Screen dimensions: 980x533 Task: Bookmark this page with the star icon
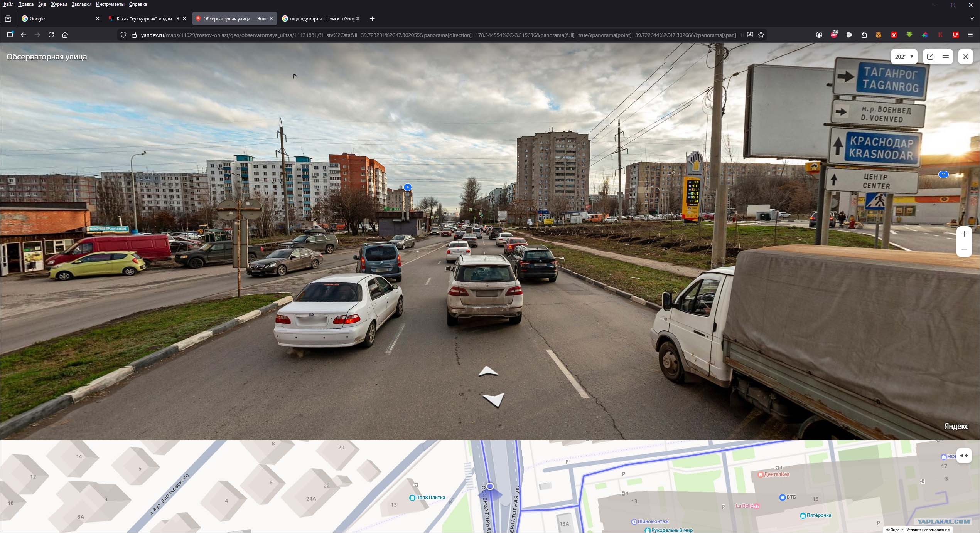point(761,35)
